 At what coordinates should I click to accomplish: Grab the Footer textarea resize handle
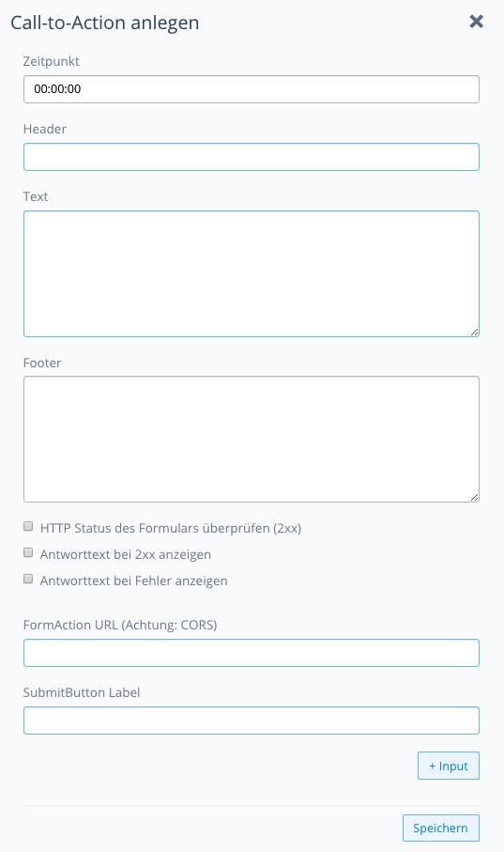tap(474, 497)
